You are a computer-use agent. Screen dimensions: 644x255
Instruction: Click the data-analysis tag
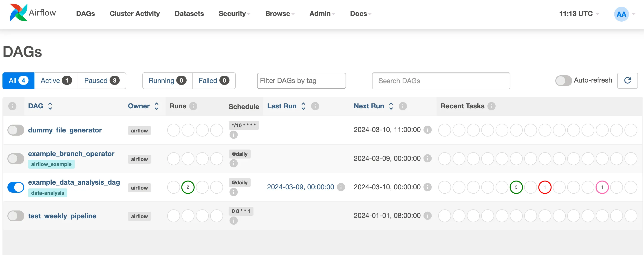pos(48,193)
